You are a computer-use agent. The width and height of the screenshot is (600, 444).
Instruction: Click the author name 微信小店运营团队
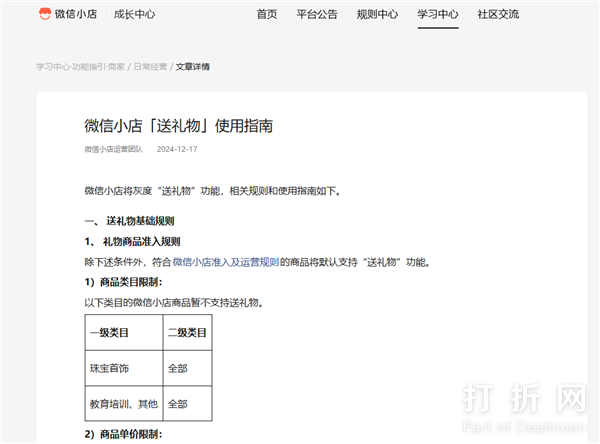pyautogui.click(x=113, y=150)
